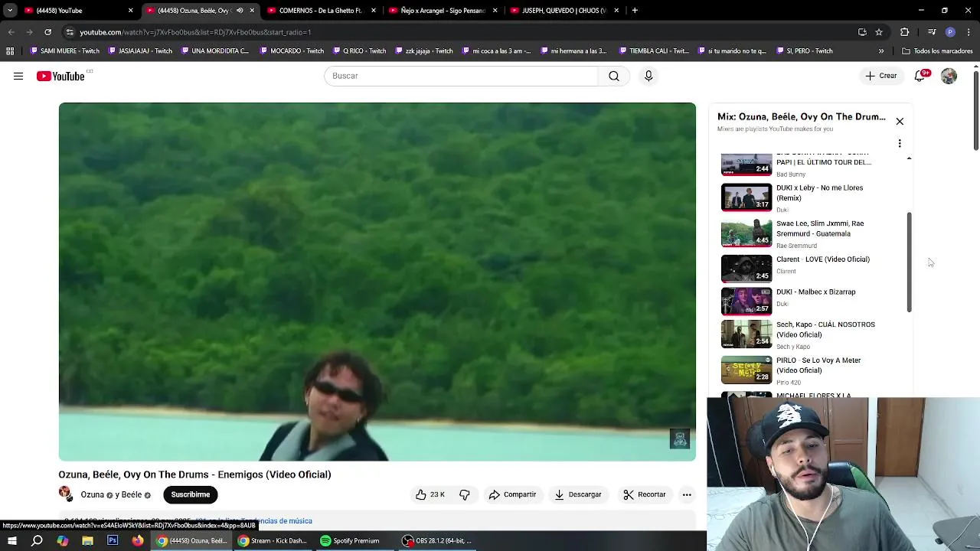Click the video player area

[x=377, y=282]
